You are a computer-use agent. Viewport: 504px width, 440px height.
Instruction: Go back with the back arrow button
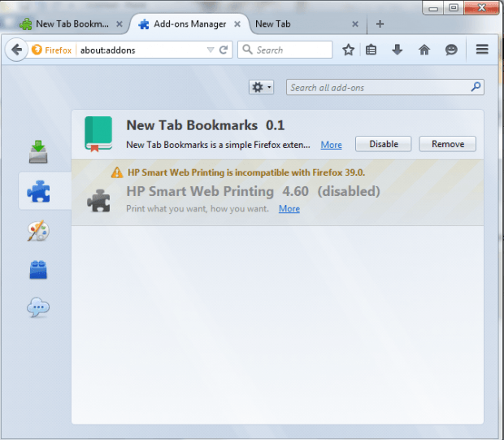16,50
